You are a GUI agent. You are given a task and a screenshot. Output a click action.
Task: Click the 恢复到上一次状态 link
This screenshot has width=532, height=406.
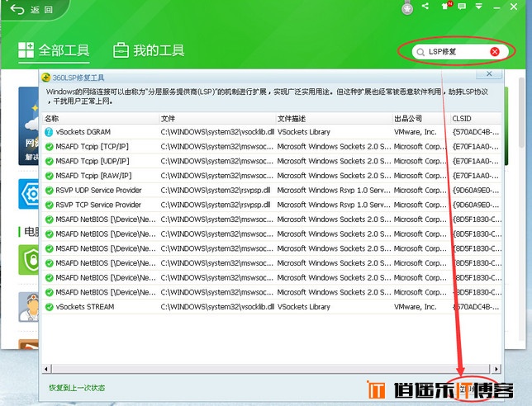coord(77,388)
